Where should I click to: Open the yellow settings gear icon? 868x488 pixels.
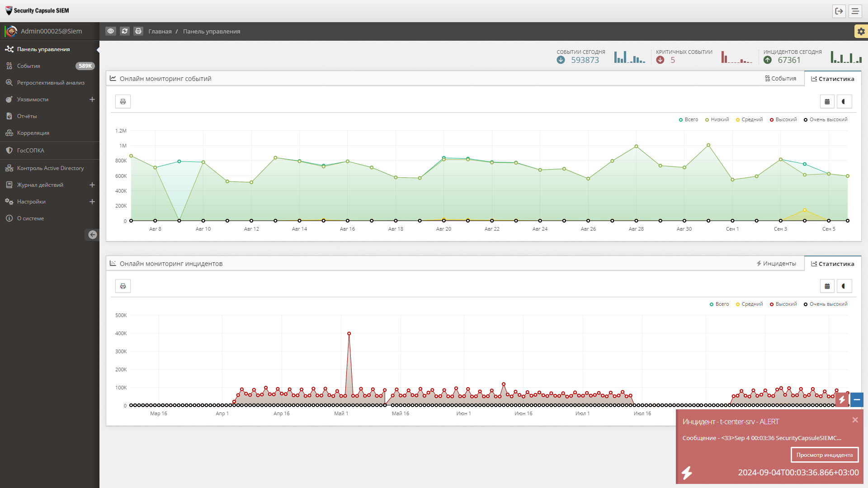pyautogui.click(x=861, y=31)
